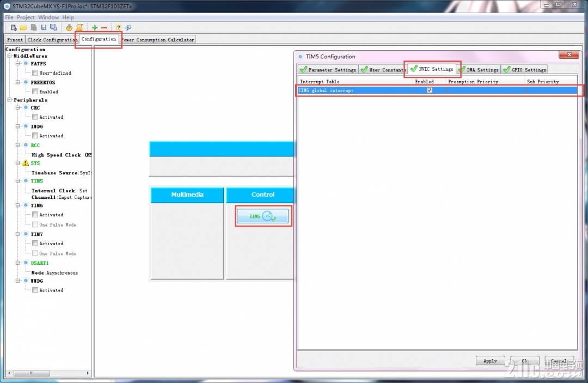This screenshot has width=588, height=383.
Task: Click the TIM5 Configuration dialog title icon
Action: pyautogui.click(x=300, y=57)
